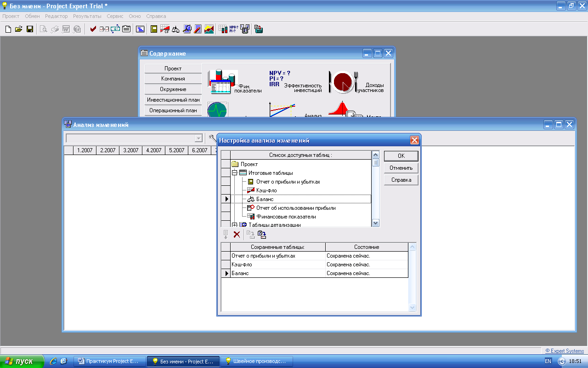Open the detail tables magnifier toolbar icon
The width and height of the screenshot is (588, 368).
pos(187,29)
